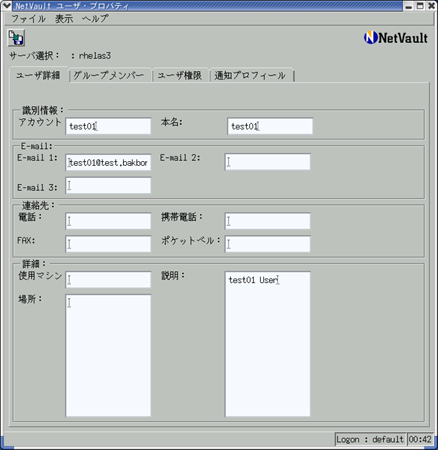
Task: Click the 本名 field containing test01
Action: 270,126
